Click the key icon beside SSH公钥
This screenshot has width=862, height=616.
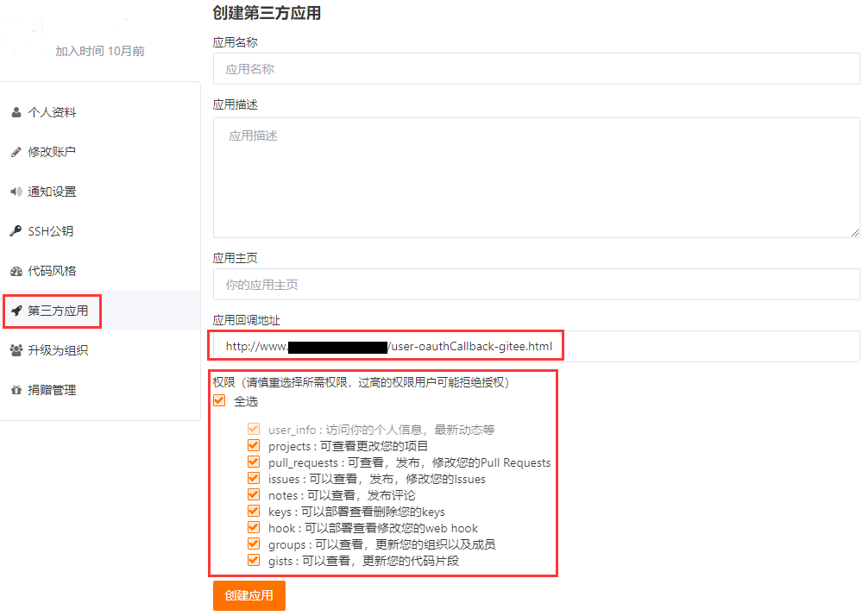(16, 231)
